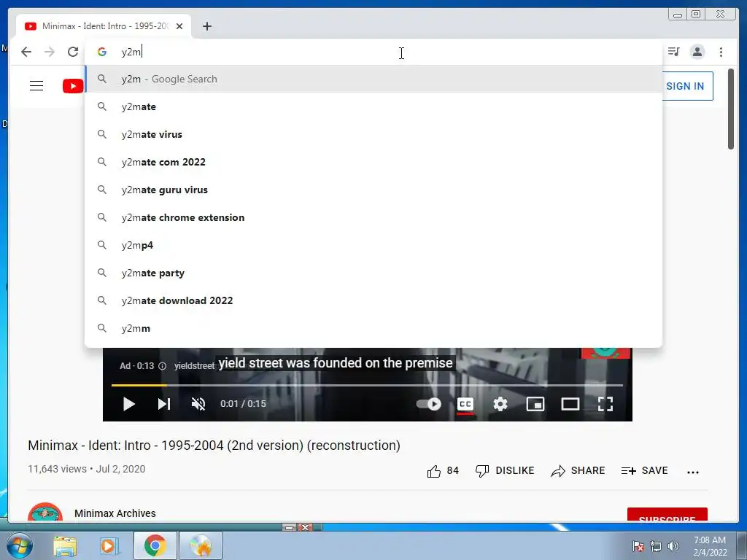Switch to the Minimax - Ident: Intro tab
This screenshot has height=560, width=747.
point(104,26)
